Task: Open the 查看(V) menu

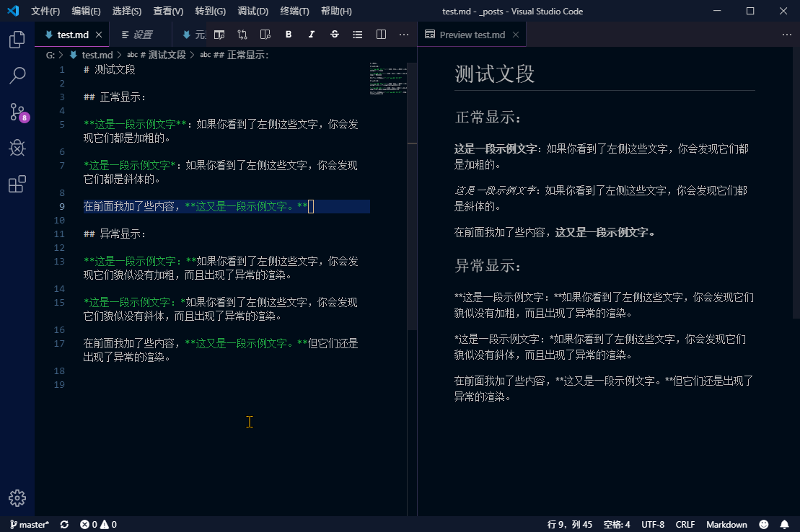Action: pos(168,12)
